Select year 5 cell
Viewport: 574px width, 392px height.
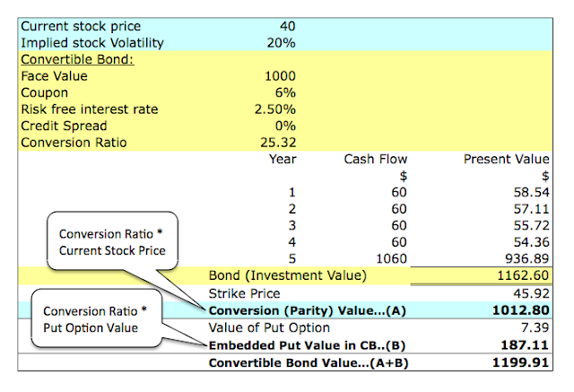click(x=291, y=258)
